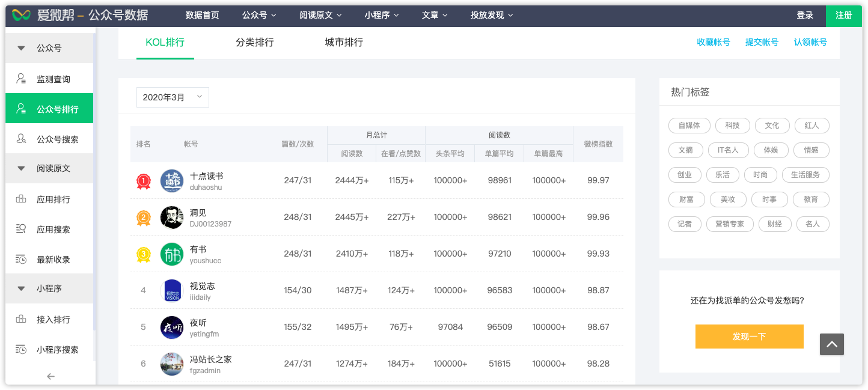The image size is (868, 390).
Task: Select the IT名人 hot tag
Action: (729, 150)
